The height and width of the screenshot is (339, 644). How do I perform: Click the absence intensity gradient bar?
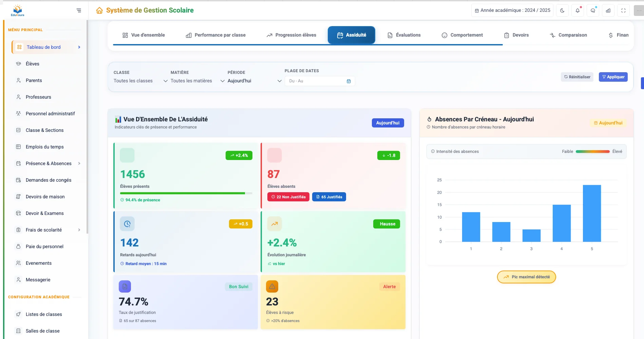592,152
